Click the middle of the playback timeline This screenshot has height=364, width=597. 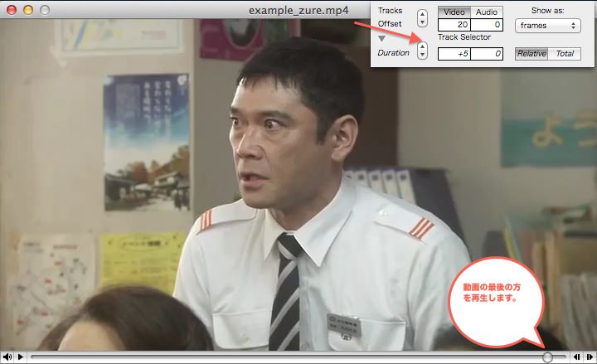click(x=298, y=357)
